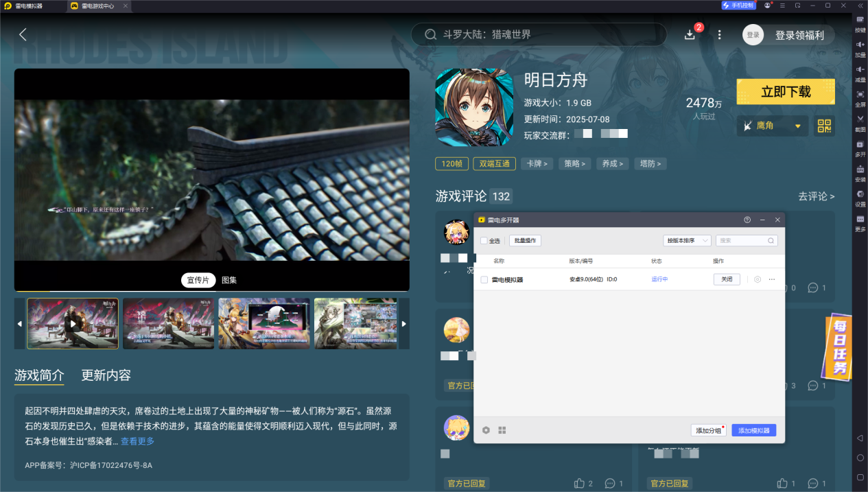This screenshot has width=868, height=492.
Task: Toggle the 手机控制 phone control button
Action: pyautogui.click(x=738, y=5)
